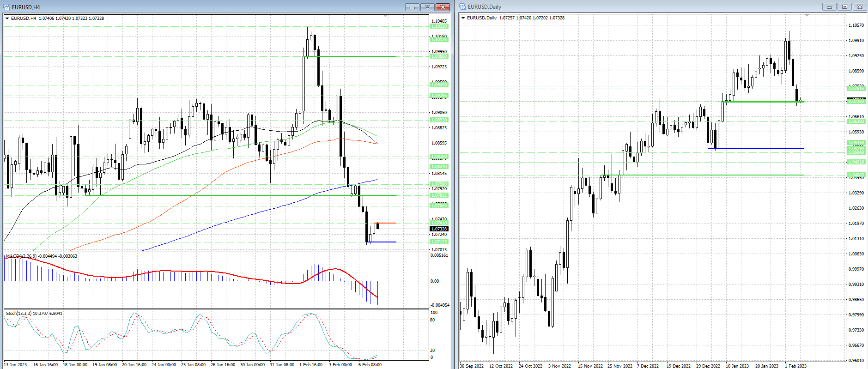Minimize the EURUSD,H4 chart window

(412, 7)
